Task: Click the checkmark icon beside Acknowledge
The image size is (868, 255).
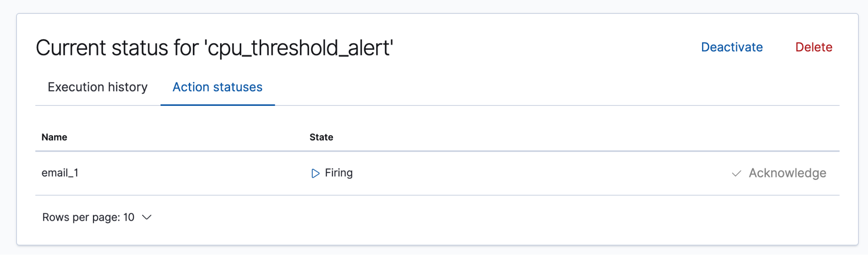Action: pos(736,173)
